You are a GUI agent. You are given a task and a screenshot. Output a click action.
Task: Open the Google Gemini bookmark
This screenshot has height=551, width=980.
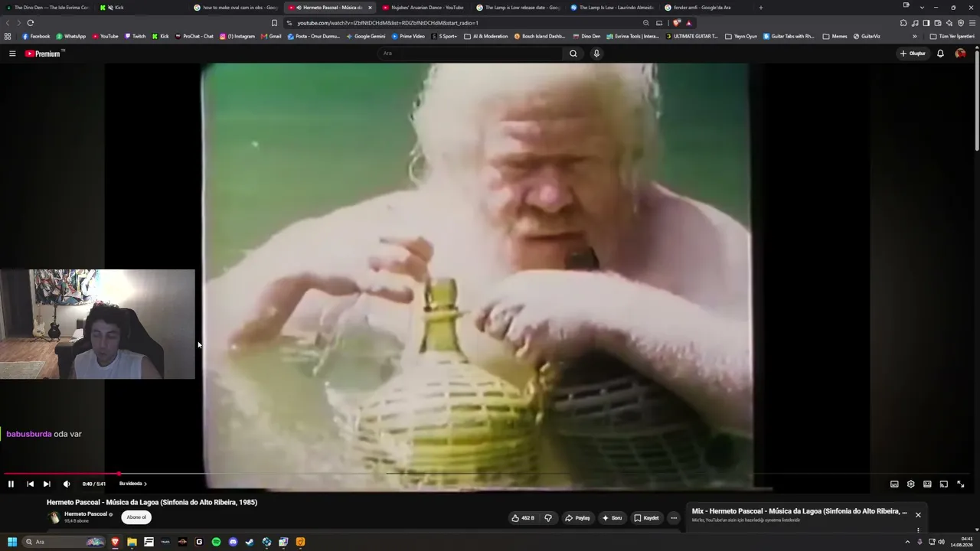[x=365, y=36]
